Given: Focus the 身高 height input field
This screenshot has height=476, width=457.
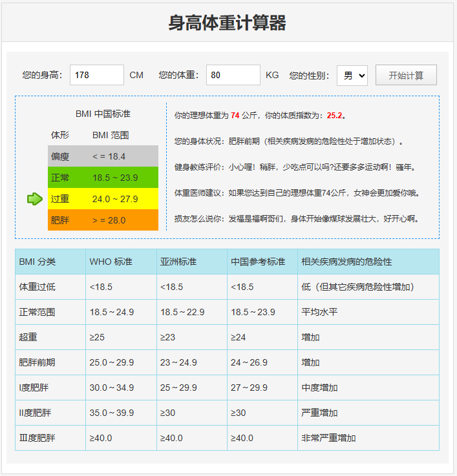Looking at the screenshot, I should (x=96, y=76).
